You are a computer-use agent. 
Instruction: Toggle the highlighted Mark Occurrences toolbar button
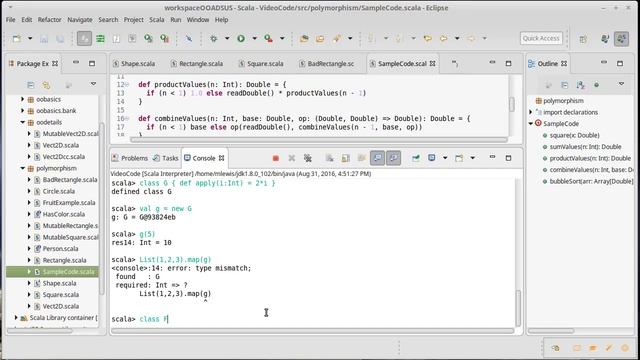click(84, 38)
